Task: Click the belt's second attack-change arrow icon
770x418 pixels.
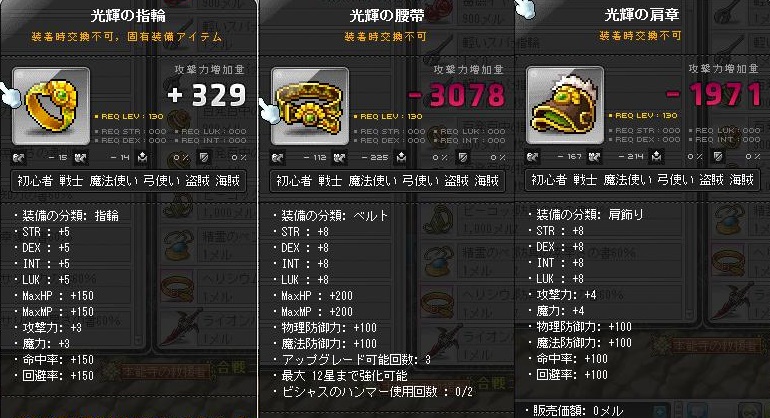Action: tap(339, 157)
